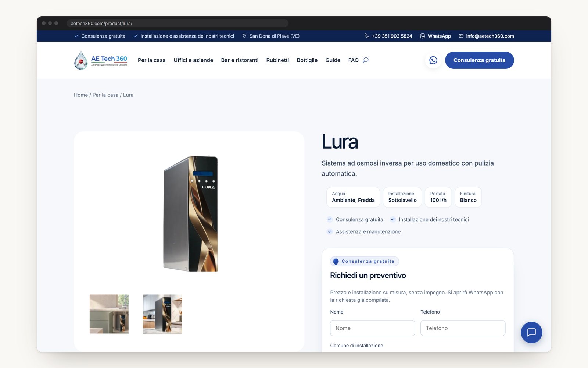Screen dimensions: 588x368
Task: Focus the Nome input field
Action: click(373, 328)
